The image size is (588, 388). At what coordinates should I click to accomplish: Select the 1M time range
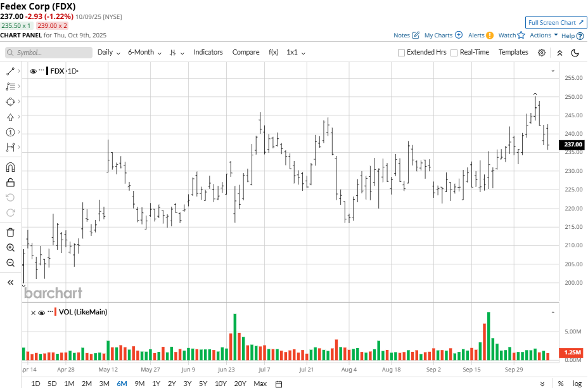[x=69, y=384]
